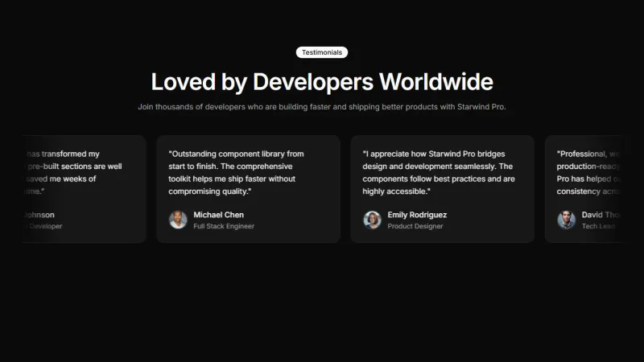
Task: Click the Testimonials badge
Action: click(x=322, y=52)
